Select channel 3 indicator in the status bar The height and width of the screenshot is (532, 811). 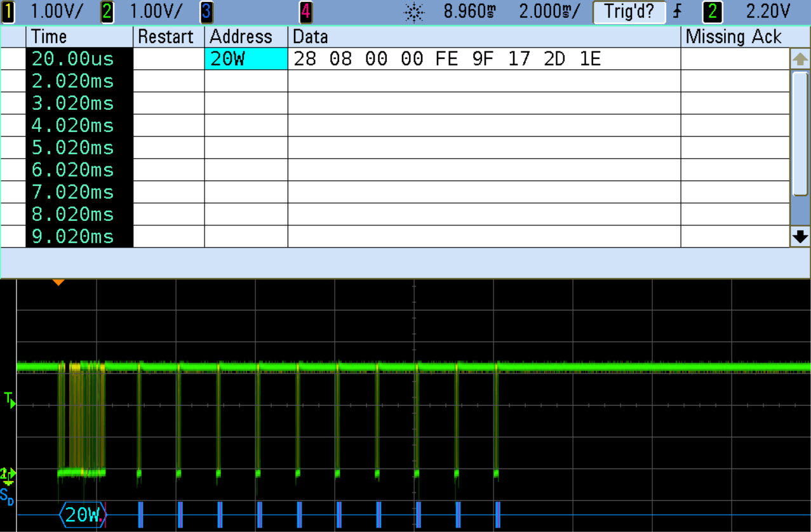click(206, 11)
